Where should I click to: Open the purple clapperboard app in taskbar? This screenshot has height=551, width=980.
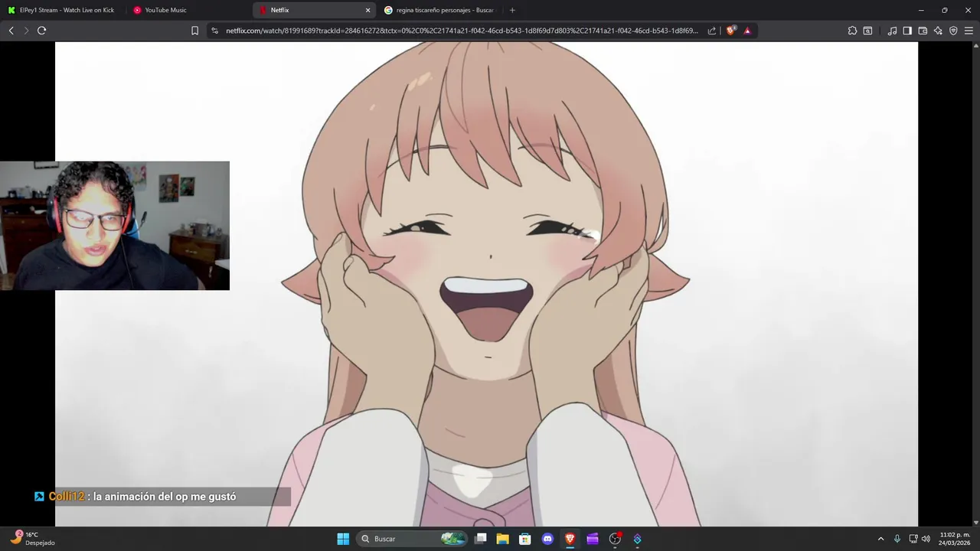pos(592,539)
